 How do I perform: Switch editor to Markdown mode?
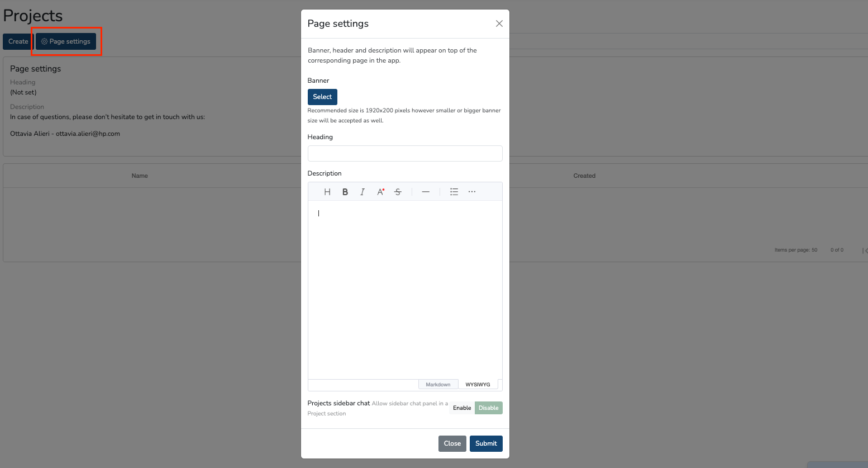tap(438, 385)
